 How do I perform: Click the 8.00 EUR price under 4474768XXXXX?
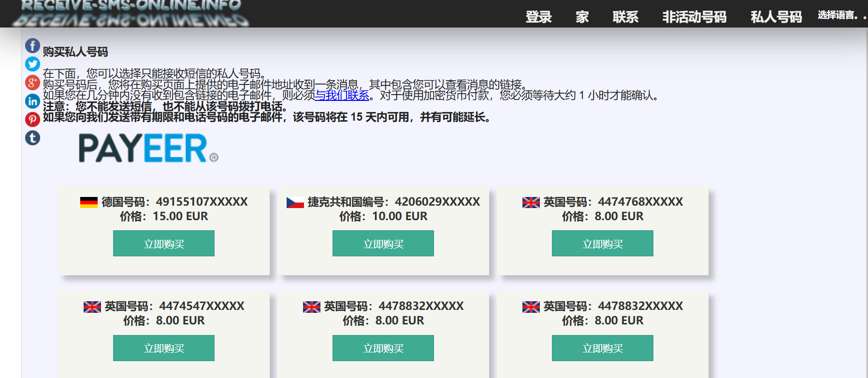point(603,216)
